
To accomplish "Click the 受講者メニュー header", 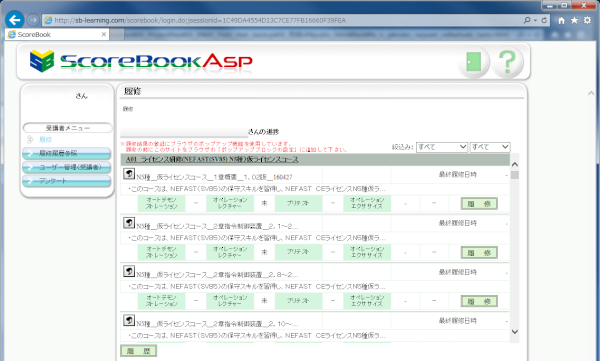I will tap(67, 128).
